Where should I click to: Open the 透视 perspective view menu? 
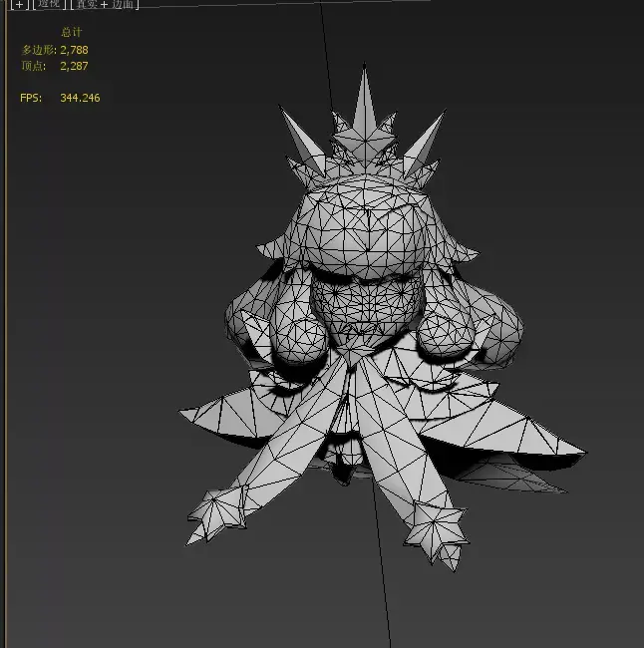click(49, 4)
